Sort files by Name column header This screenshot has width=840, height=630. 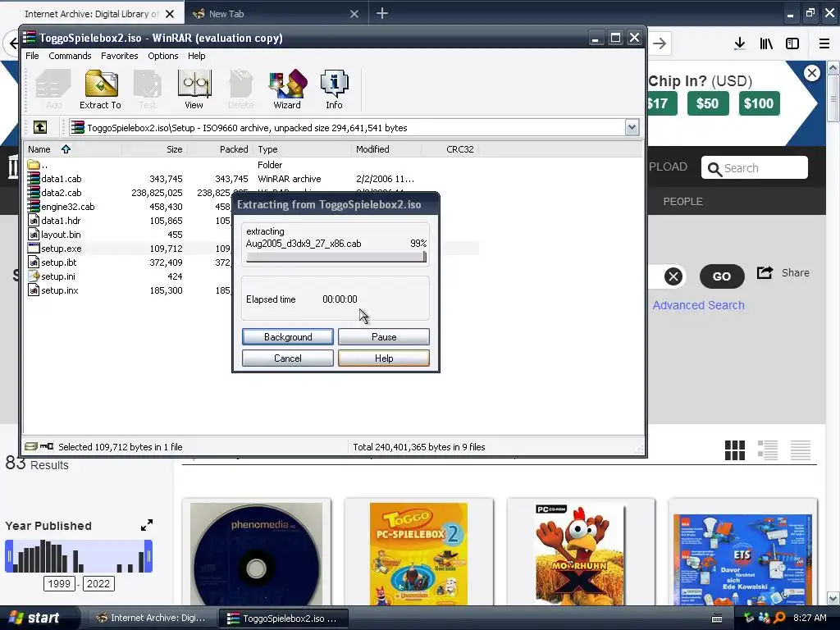[x=73, y=149]
